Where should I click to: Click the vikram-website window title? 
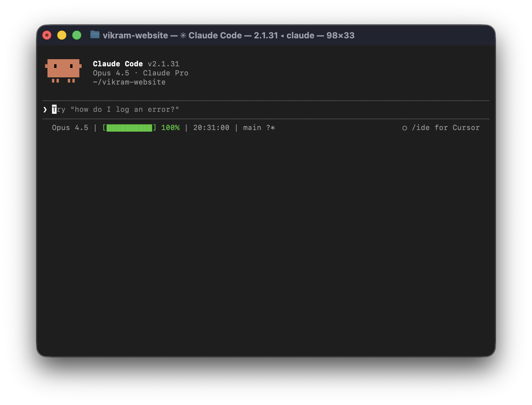point(135,35)
